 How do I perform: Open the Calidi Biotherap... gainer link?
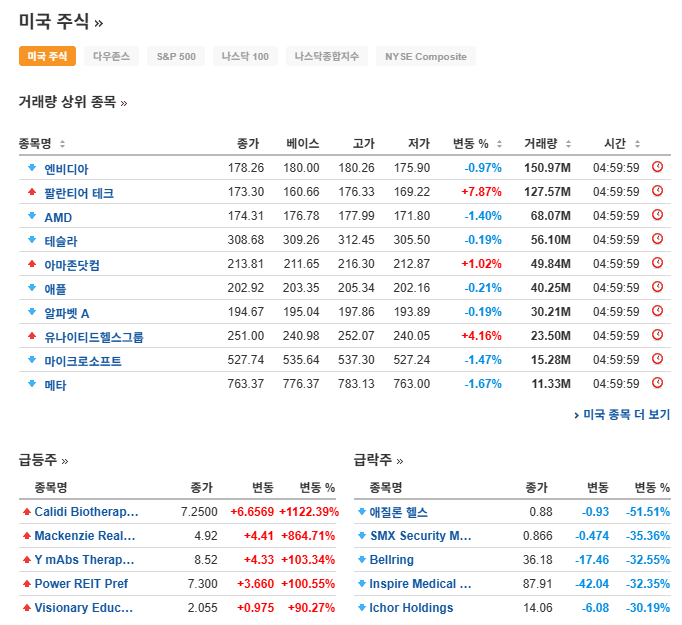click(86, 512)
